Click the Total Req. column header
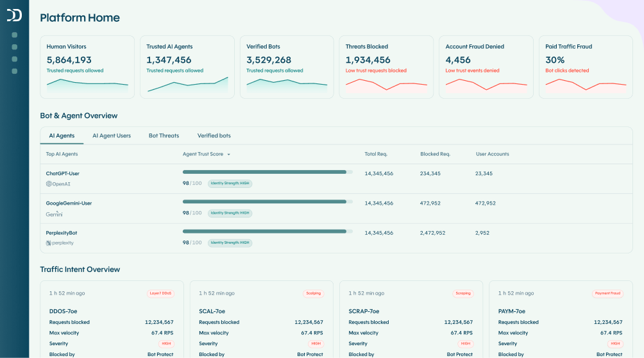The height and width of the screenshot is (358, 644). [x=376, y=154]
